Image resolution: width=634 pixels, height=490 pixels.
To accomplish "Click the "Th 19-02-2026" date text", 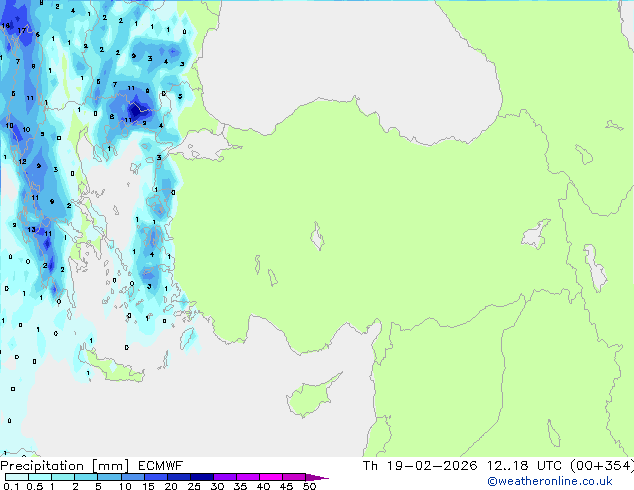I will [x=420, y=466].
